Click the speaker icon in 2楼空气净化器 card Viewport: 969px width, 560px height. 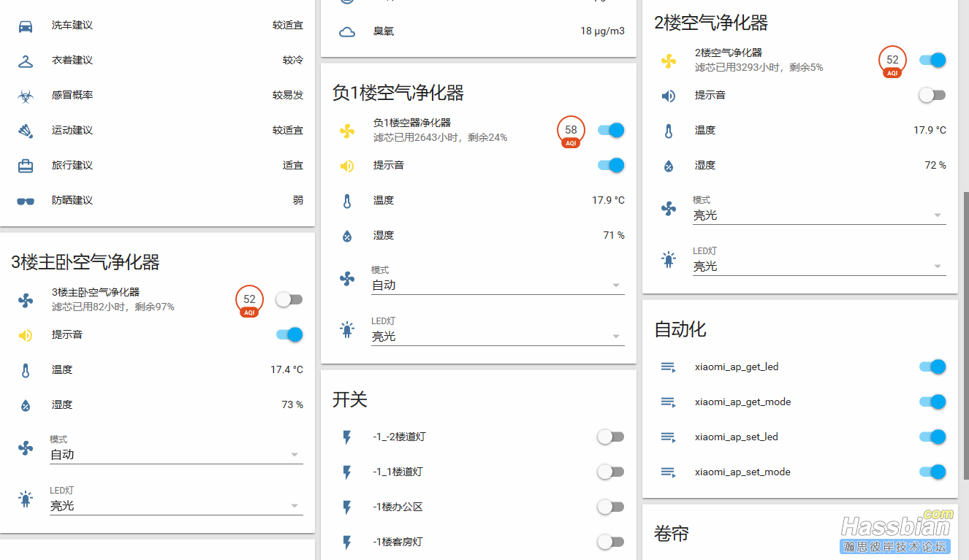(669, 96)
